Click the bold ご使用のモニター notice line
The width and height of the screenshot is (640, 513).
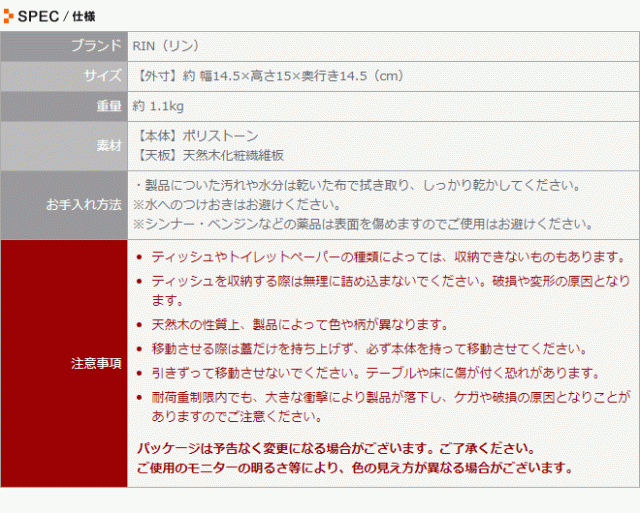click(353, 467)
